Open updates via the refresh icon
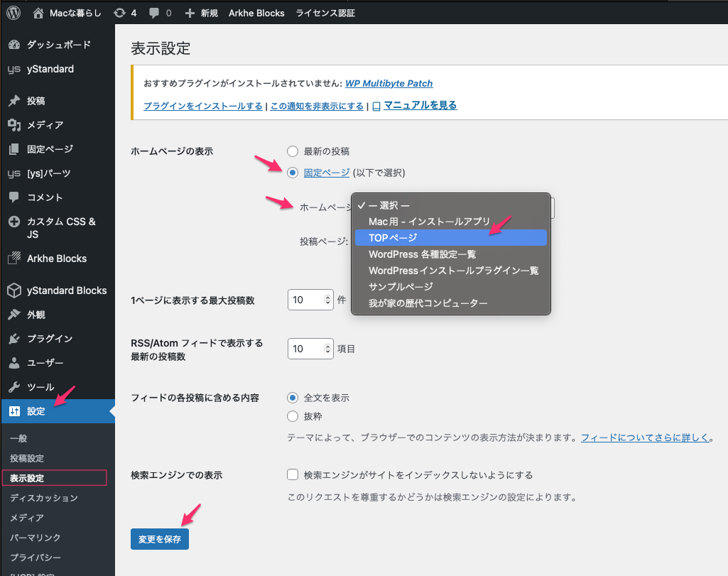This screenshot has width=728, height=576. [x=120, y=13]
